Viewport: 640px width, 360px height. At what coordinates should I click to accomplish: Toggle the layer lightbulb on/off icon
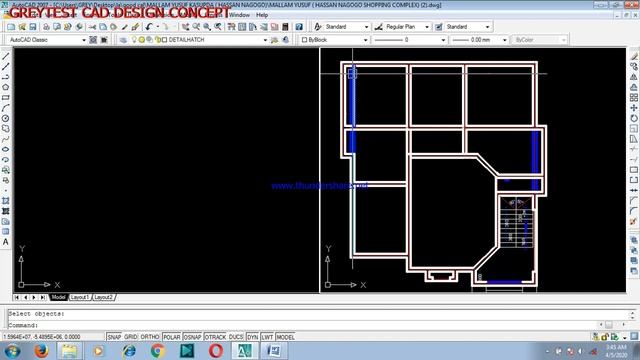[x=133, y=40]
